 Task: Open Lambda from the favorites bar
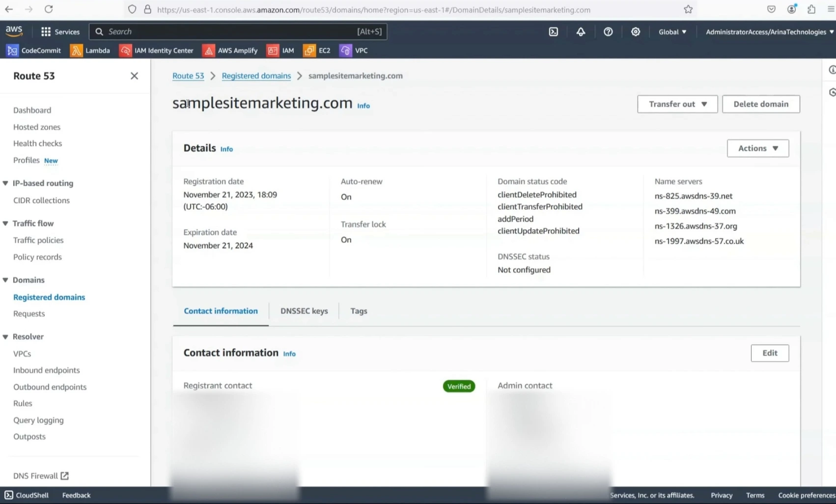90,50
